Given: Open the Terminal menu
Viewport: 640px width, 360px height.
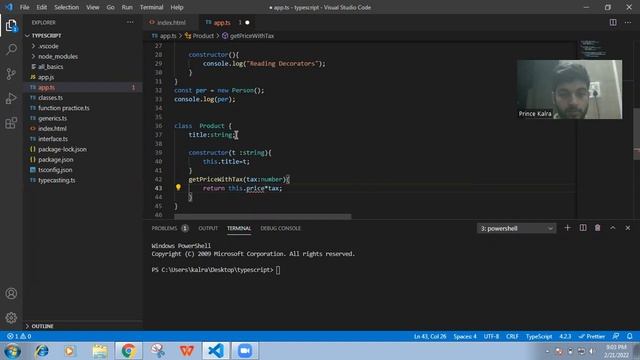Looking at the screenshot, I should coord(151,7).
